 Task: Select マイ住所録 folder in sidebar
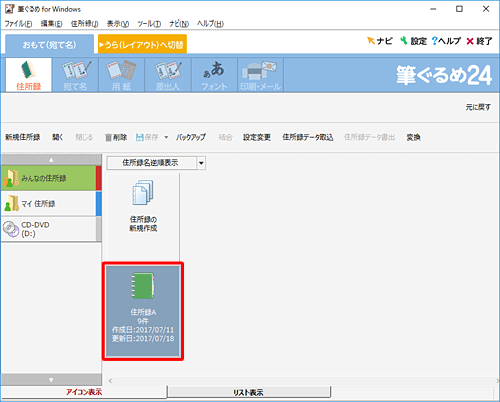[x=51, y=203]
